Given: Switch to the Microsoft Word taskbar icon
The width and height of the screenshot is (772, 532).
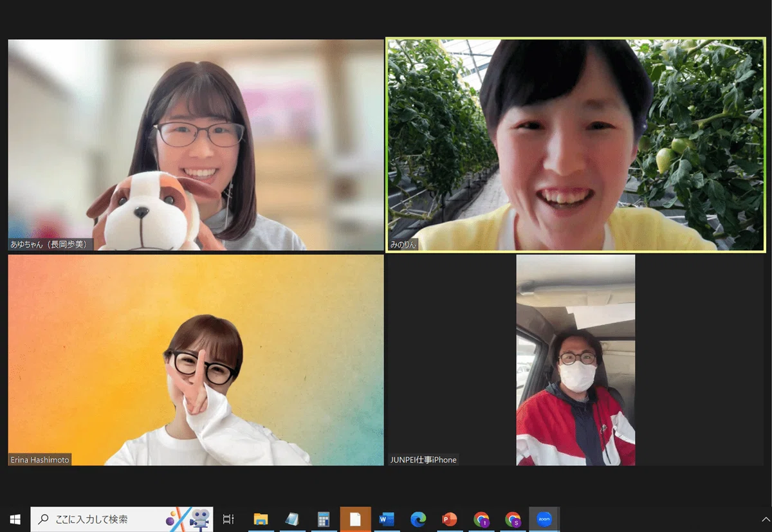Looking at the screenshot, I should tap(387, 519).
